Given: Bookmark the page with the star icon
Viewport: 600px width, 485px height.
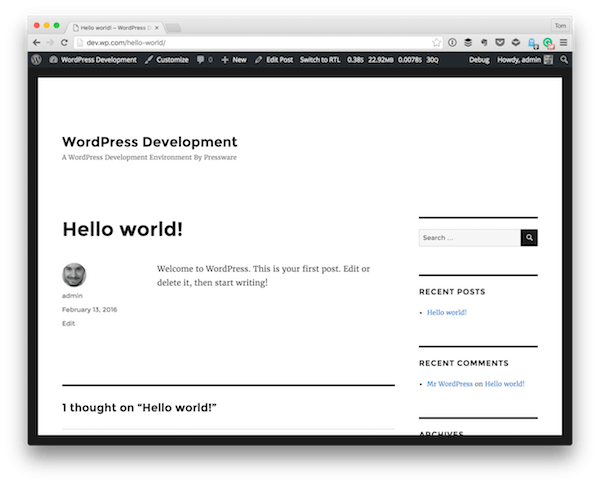Looking at the screenshot, I should (436, 42).
